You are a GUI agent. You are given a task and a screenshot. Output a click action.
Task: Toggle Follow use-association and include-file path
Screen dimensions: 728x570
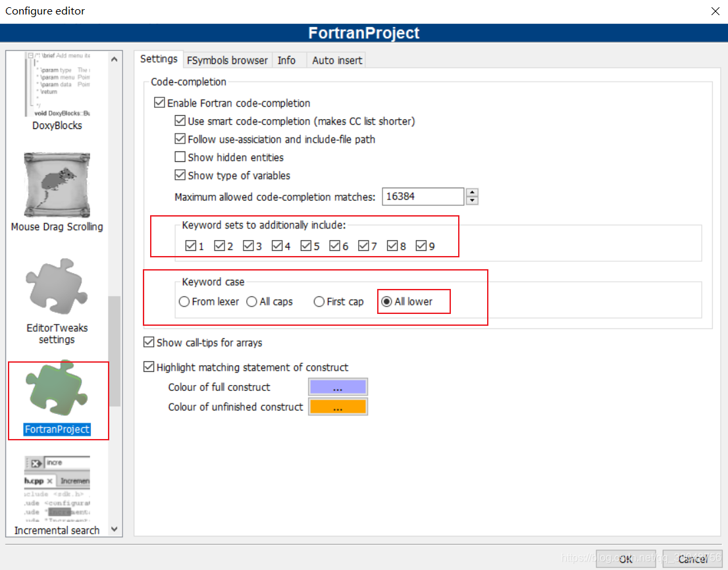(x=180, y=139)
